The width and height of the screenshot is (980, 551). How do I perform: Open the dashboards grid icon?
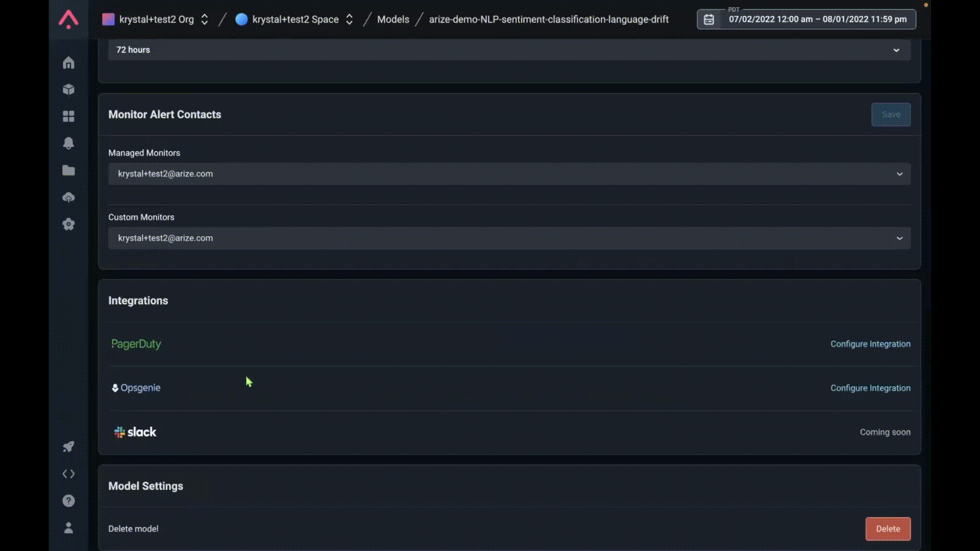(x=68, y=116)
